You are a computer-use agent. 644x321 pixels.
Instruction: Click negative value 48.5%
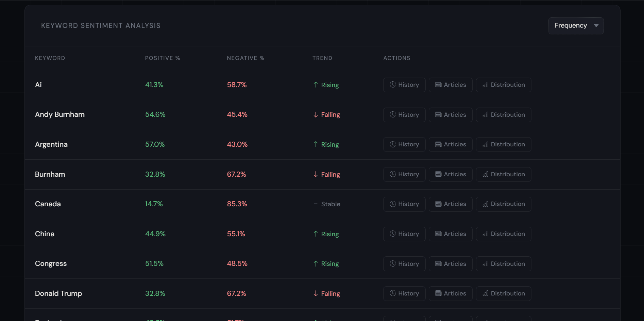click(237, 263)
